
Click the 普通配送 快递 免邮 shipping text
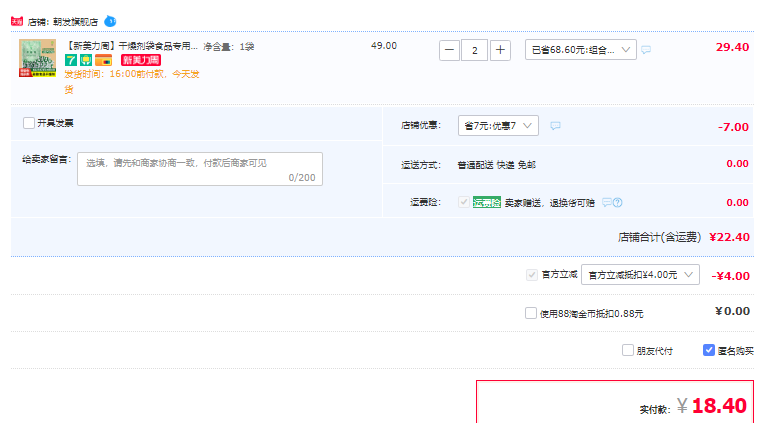[496, 165]
